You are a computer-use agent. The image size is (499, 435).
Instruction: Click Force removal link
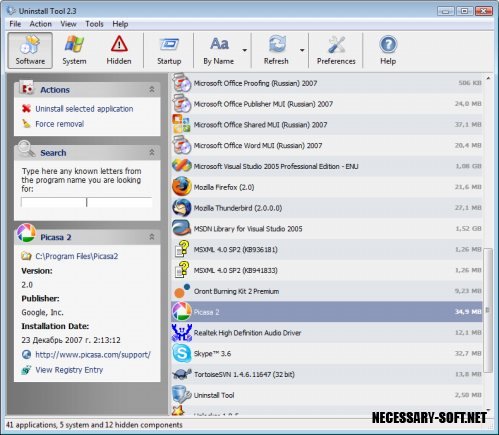point(60,124)
